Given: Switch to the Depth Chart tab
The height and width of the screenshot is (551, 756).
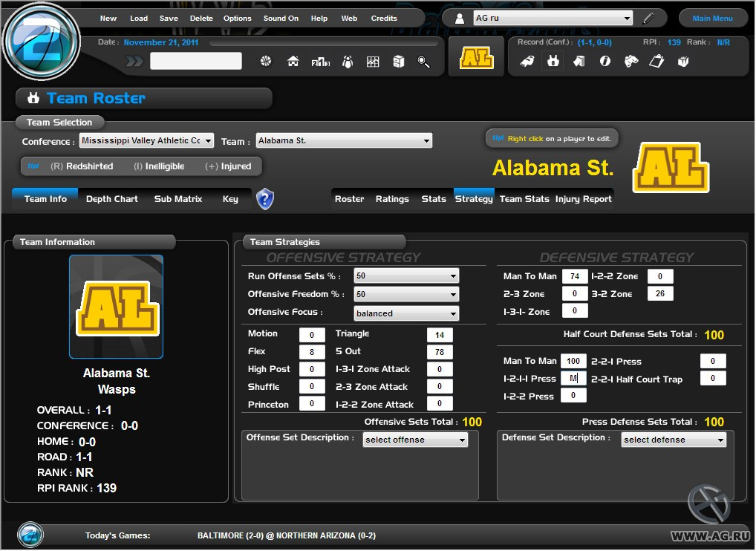Looking at the screenshot, I should 112,199.
